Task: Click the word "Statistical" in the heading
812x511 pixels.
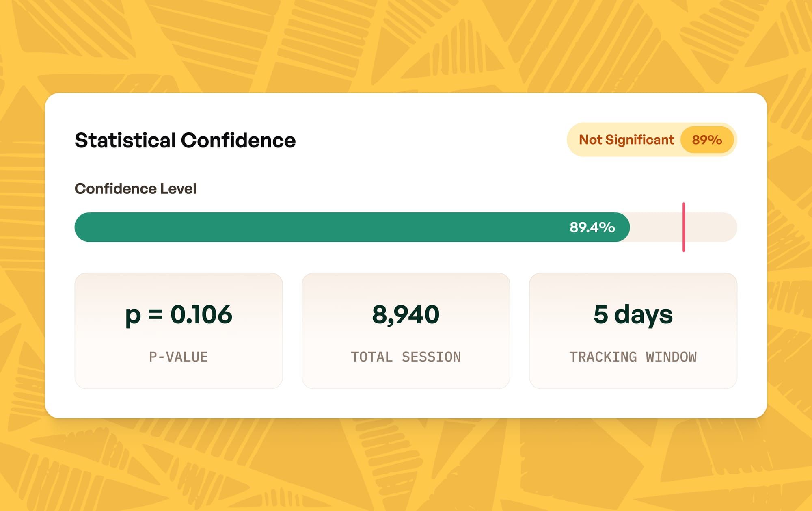Action: click(125, 141)
